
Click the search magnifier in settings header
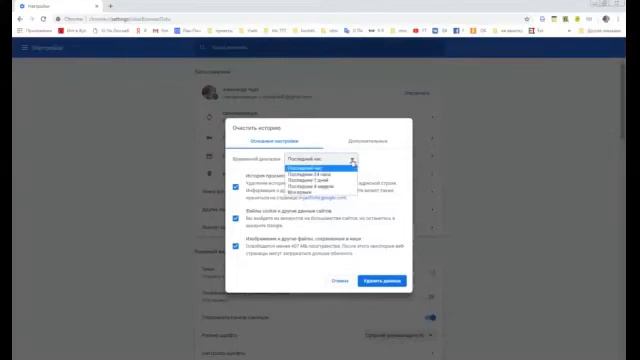[202, 47]
